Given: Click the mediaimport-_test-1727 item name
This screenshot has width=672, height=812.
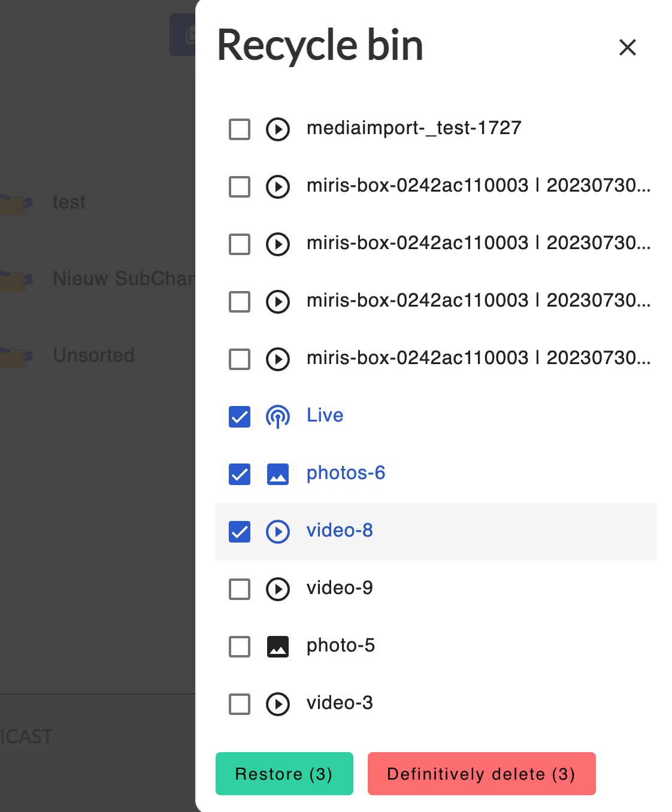Looking at the screenshot, I should click(x=414, y=128).
